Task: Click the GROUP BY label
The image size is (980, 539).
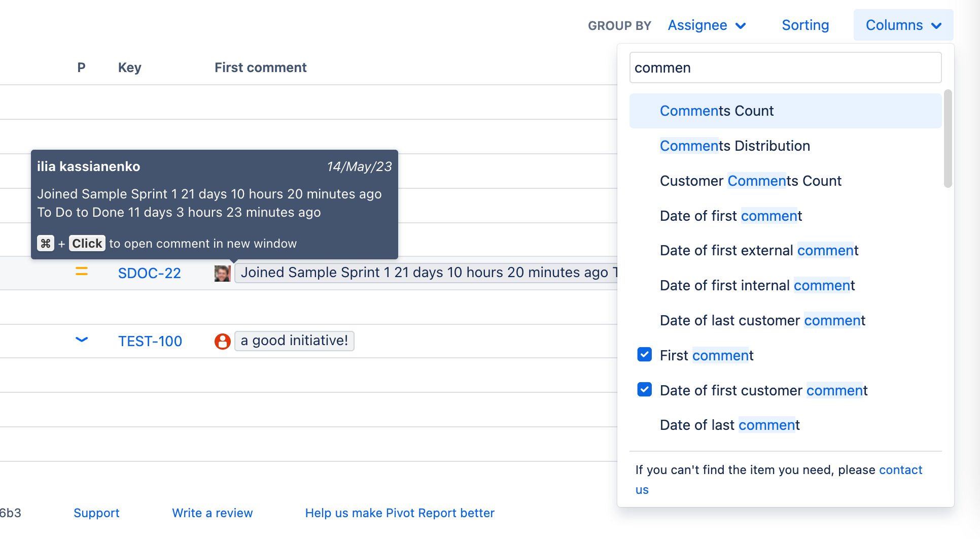Action: 619,26
